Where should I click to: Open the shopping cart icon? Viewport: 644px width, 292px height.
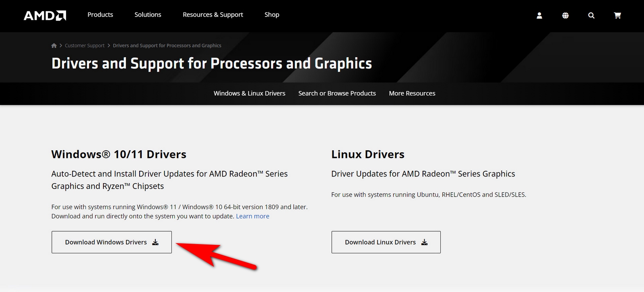(617, 15)
